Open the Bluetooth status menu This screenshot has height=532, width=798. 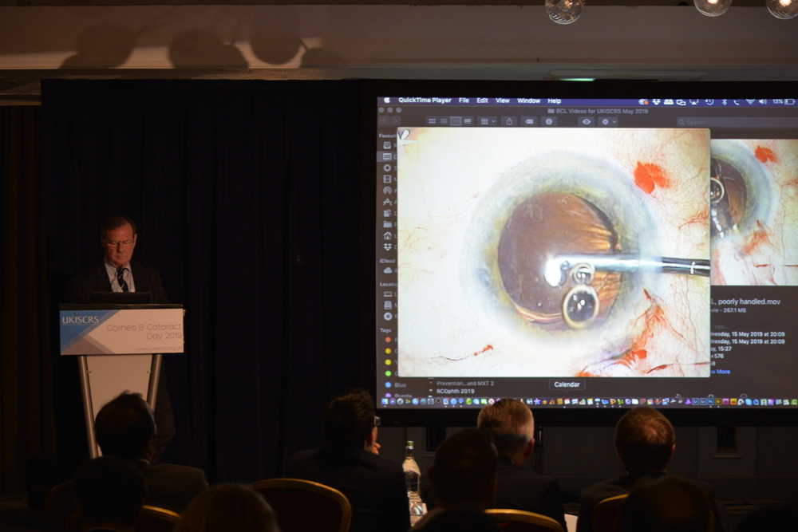725,102
